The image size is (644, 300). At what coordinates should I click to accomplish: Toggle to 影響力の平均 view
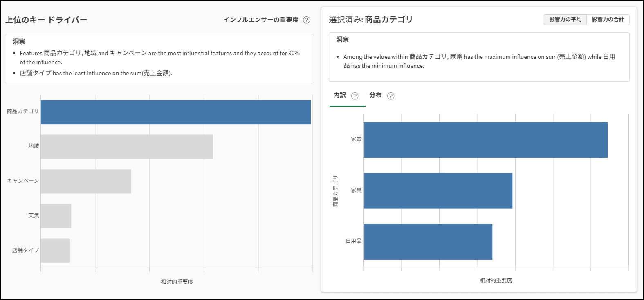coord(565,20)
